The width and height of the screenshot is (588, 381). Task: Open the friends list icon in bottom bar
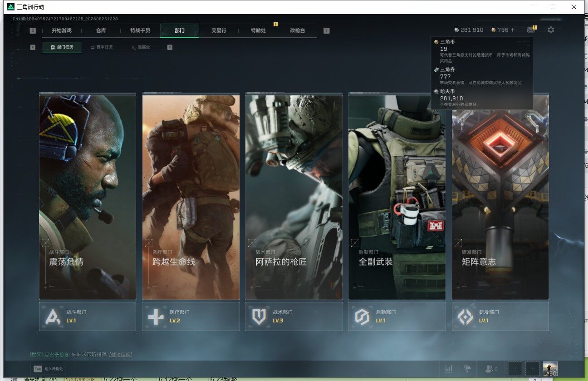pyautogui.click(x=491, y=369)
